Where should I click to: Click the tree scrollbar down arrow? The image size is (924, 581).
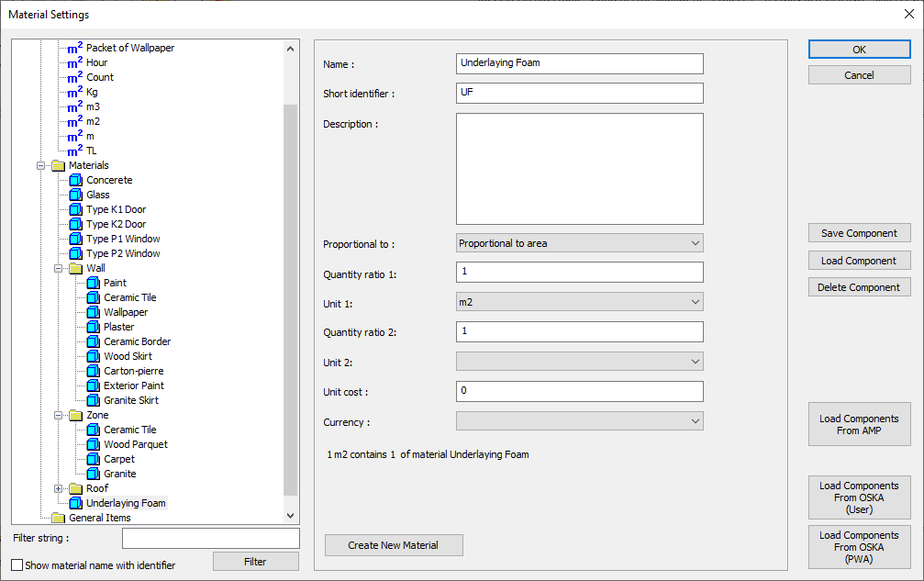click(291, 517)
